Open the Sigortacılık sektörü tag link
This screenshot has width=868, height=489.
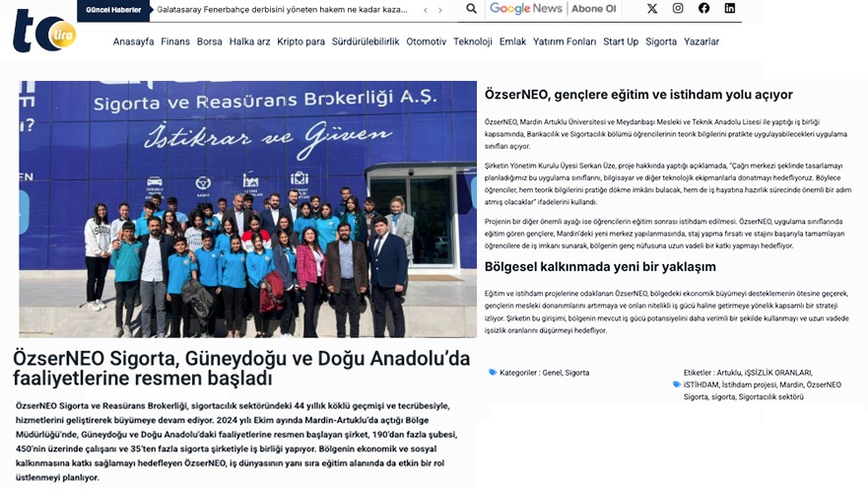tap(770, 397)
